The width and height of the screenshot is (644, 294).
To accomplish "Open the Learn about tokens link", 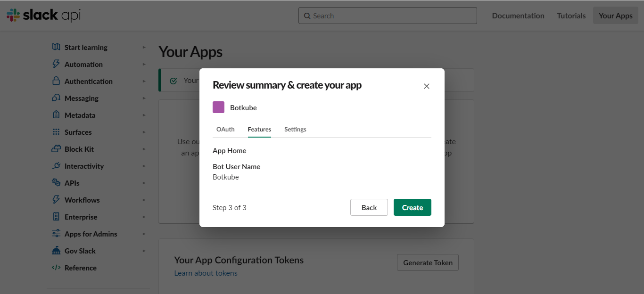I will click(x=206, y=273).
